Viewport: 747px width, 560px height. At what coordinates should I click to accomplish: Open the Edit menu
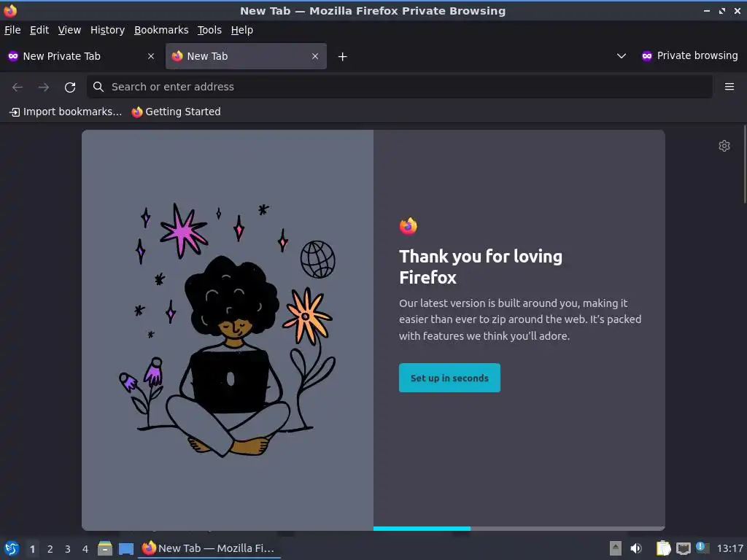(x=39, y=30)
